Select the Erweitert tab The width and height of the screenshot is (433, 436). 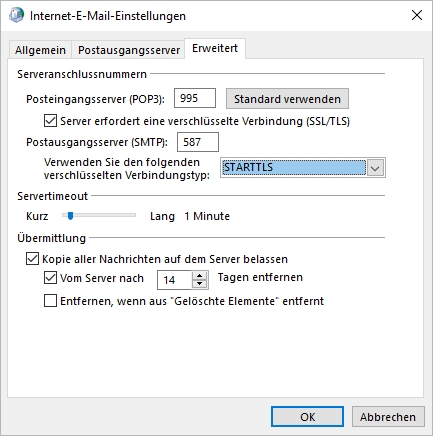pyautogui.click(x=215, y=48)
